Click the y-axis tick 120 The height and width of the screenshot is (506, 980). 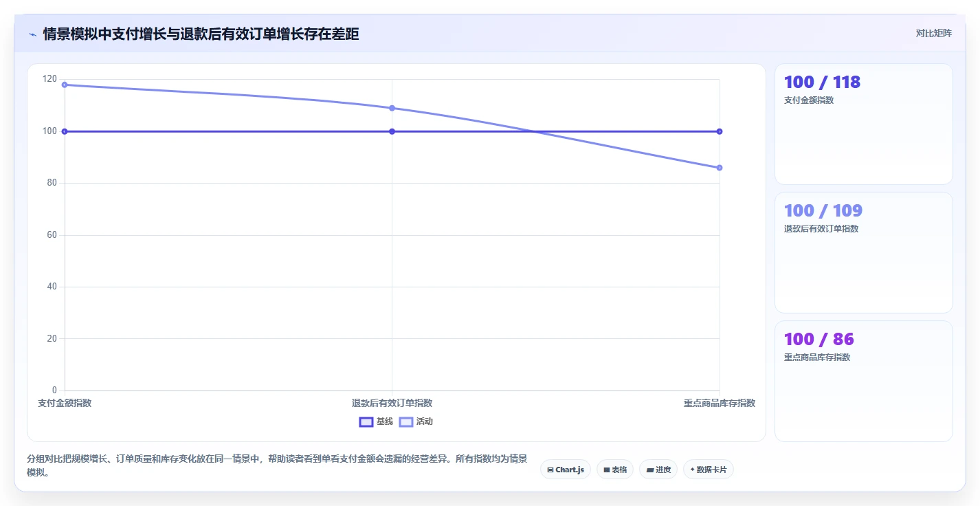click(49, 79)
